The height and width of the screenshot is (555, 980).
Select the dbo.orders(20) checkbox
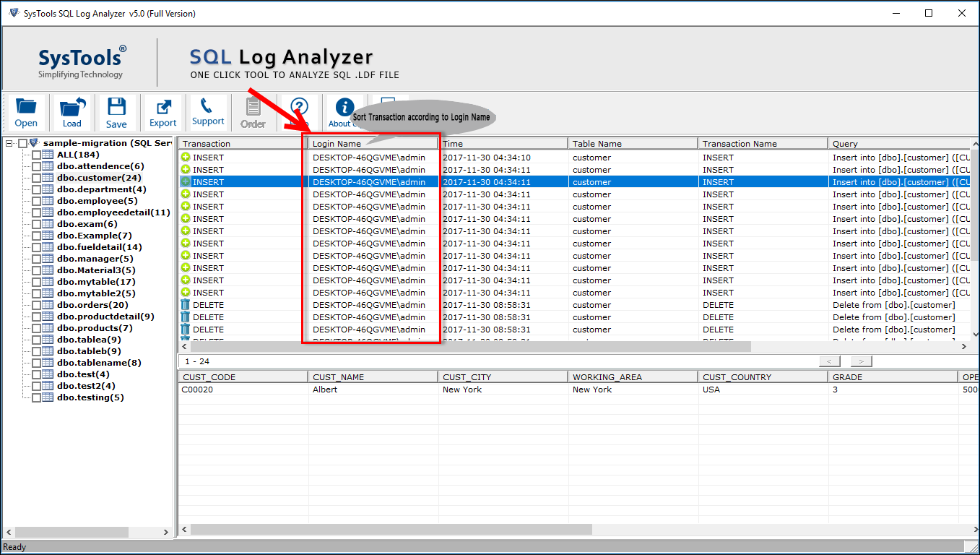[36, 305]
